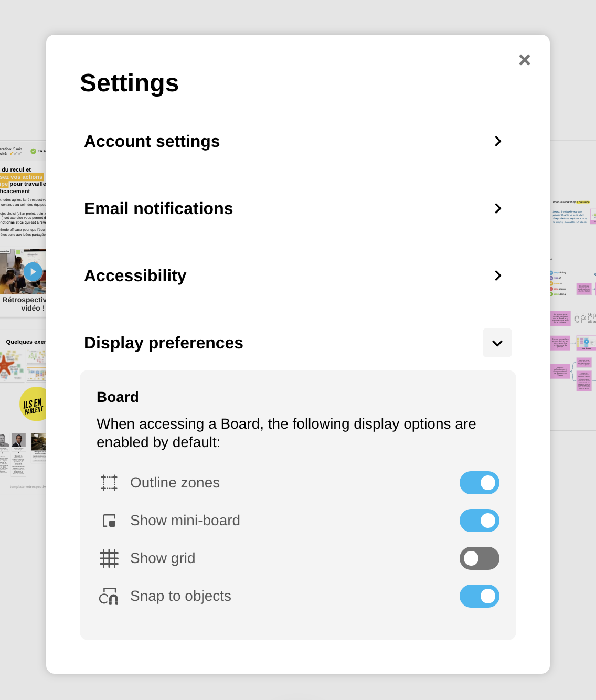The height and width of the screenshot is (700, 596).
Task: Expand Accessibility with its right arrow
Action: click(x=498, y=275)
